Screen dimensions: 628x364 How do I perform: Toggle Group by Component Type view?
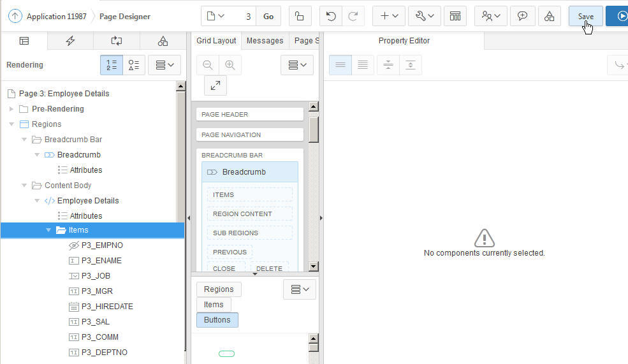tap(134, 65)
